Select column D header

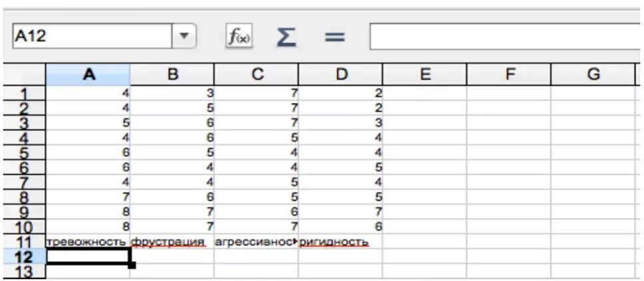click(341, 74)
